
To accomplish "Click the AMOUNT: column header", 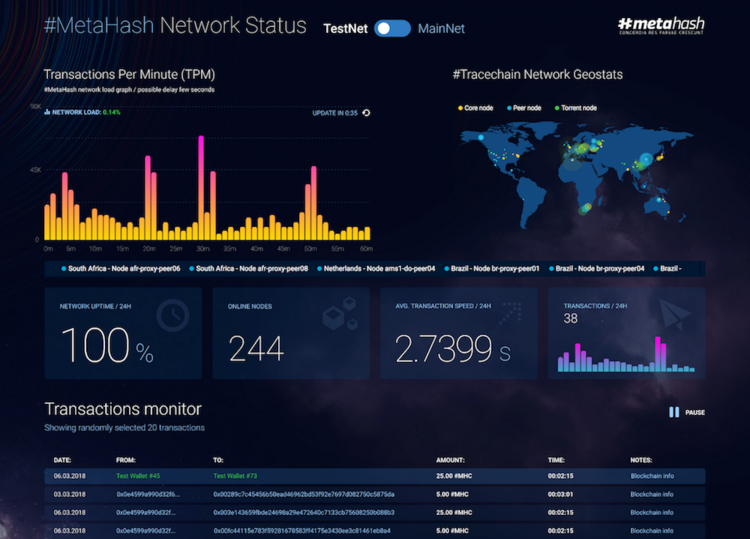I will pos(450,460).
